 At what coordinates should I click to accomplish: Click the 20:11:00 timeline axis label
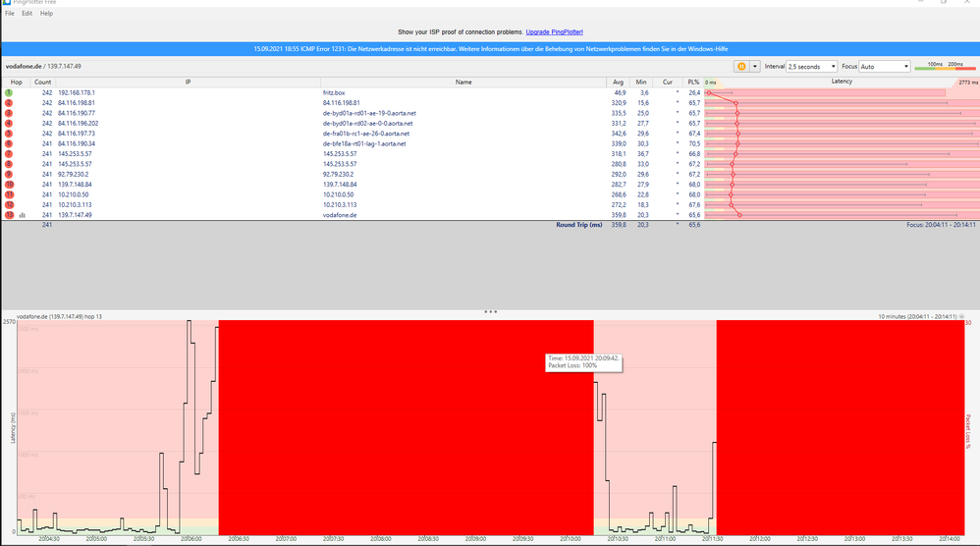coord(665,538)
